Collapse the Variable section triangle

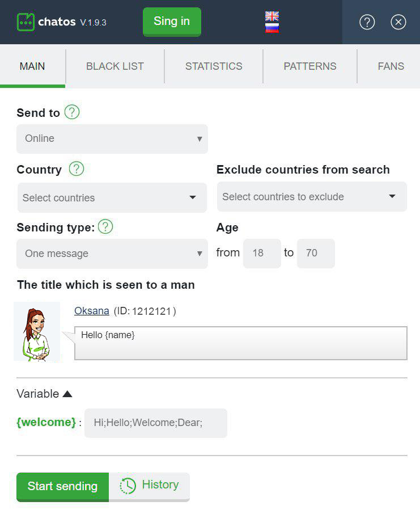(67, 394)
